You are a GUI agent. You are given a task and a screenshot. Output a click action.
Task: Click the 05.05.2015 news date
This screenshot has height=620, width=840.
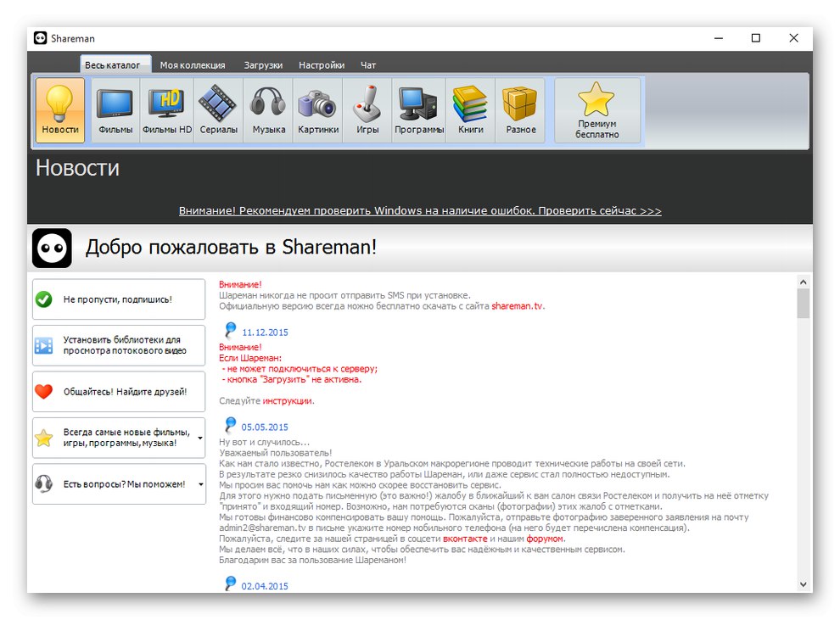(265, 427)
